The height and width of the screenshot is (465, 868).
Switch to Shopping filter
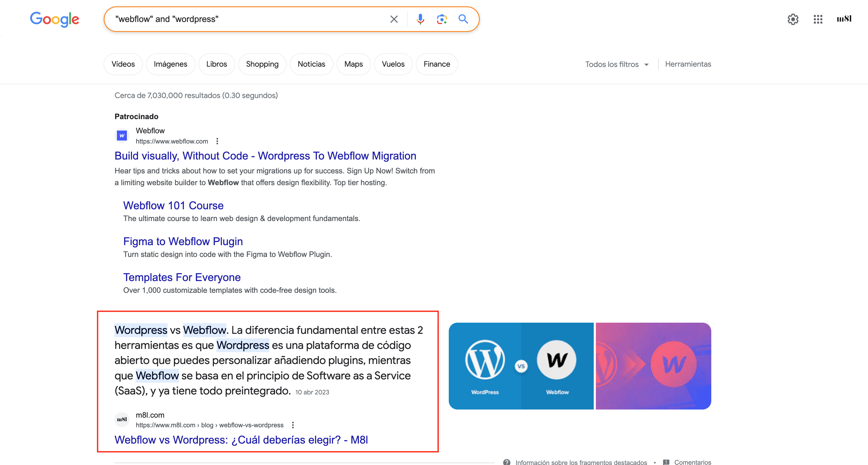click(262, 64)
